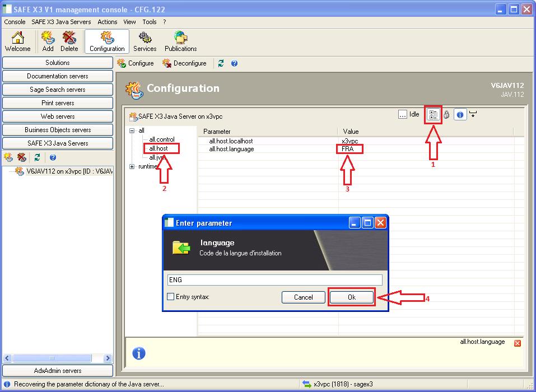Open the ? help menu
The image size is (536, 392).
tap(165, 22)
